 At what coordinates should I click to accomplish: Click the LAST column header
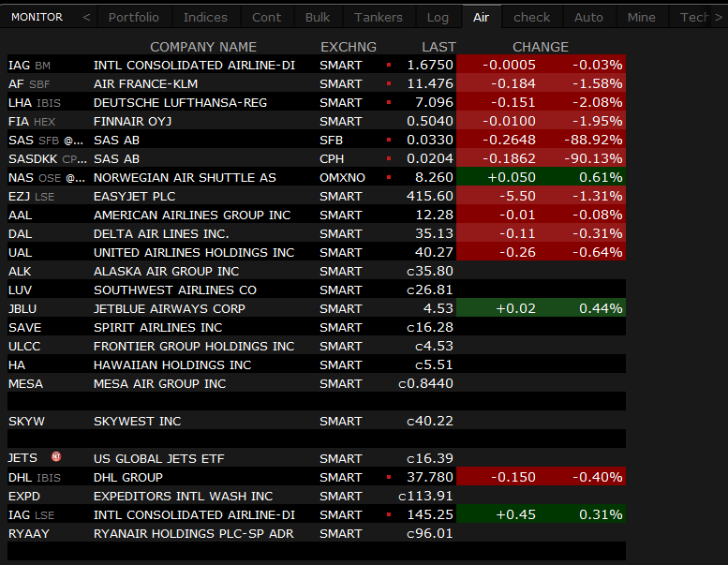[438, 47]
